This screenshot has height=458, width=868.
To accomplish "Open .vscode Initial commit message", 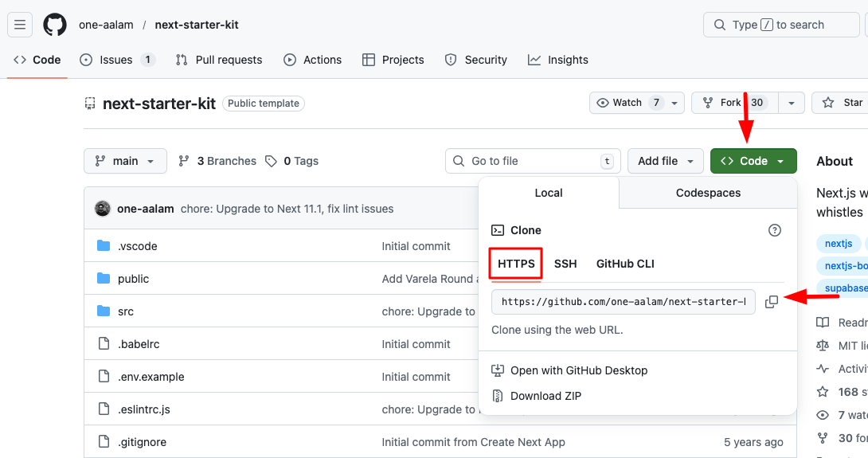I will tap(416, 246).
